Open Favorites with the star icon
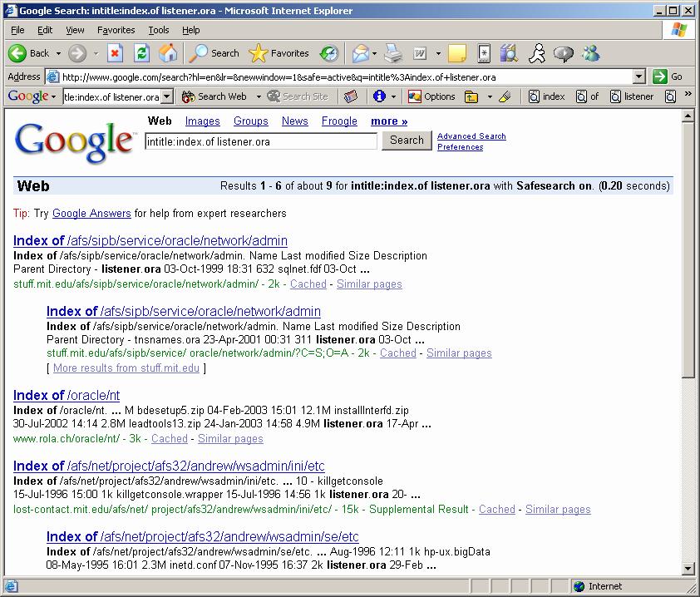Viewport: 700px width, 597px height. click(x=258, y=53)
